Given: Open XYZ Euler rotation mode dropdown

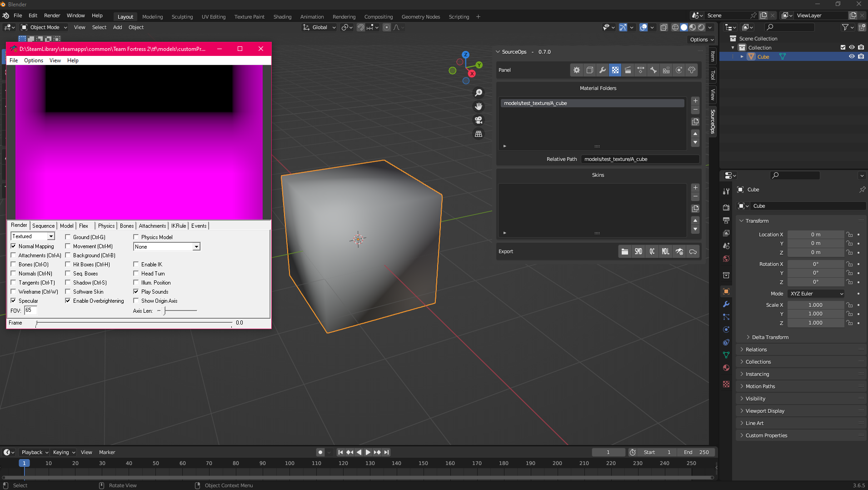Looking at the screenshot, I should click(816, 294).
